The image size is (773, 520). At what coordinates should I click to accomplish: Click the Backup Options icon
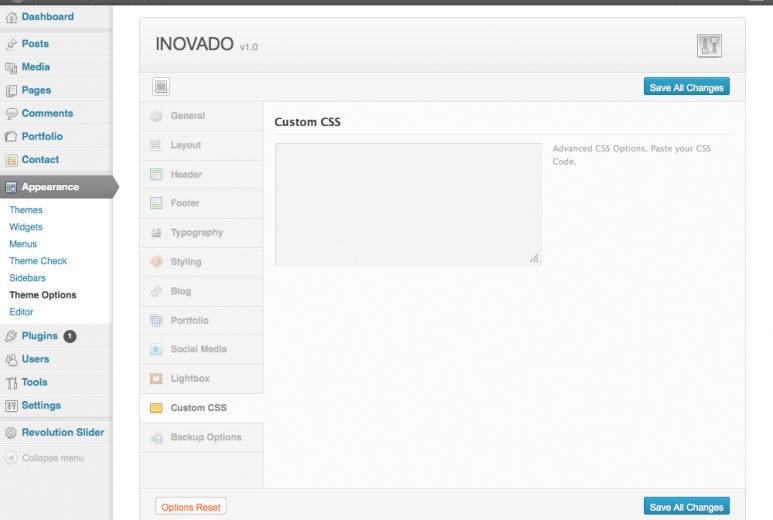pyautogui.click(x=156, y=438)
